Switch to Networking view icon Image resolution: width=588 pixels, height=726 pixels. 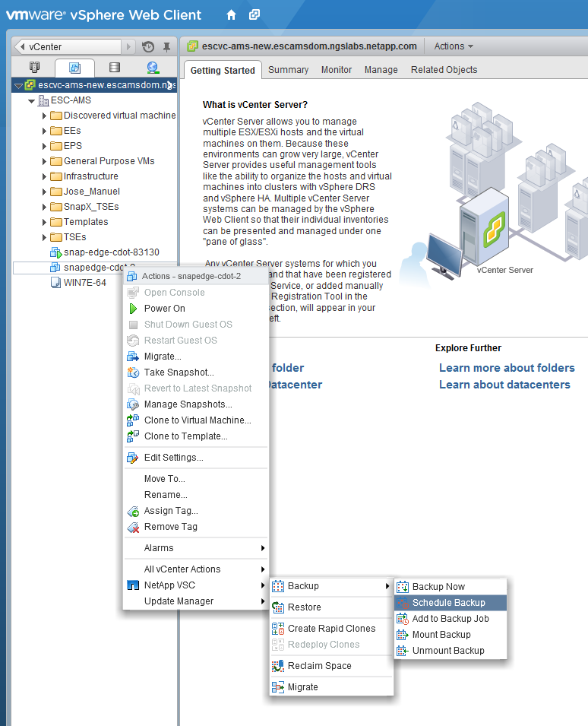153,68
